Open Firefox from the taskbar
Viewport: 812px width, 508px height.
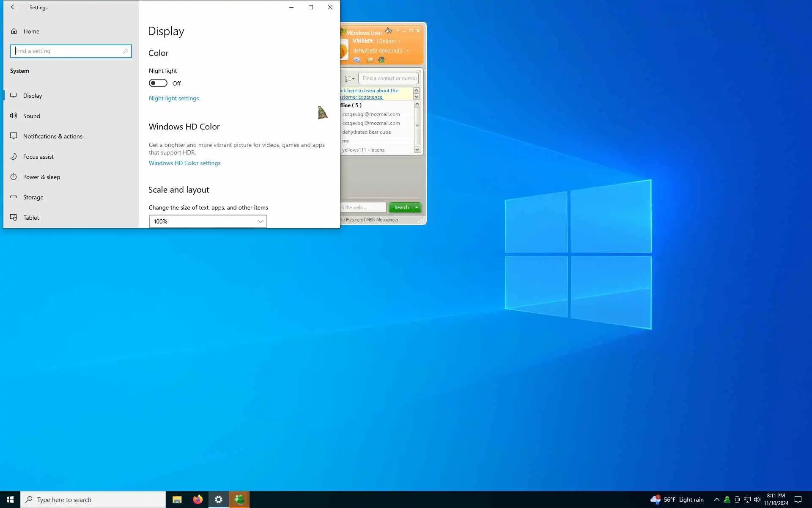(198, 500)
